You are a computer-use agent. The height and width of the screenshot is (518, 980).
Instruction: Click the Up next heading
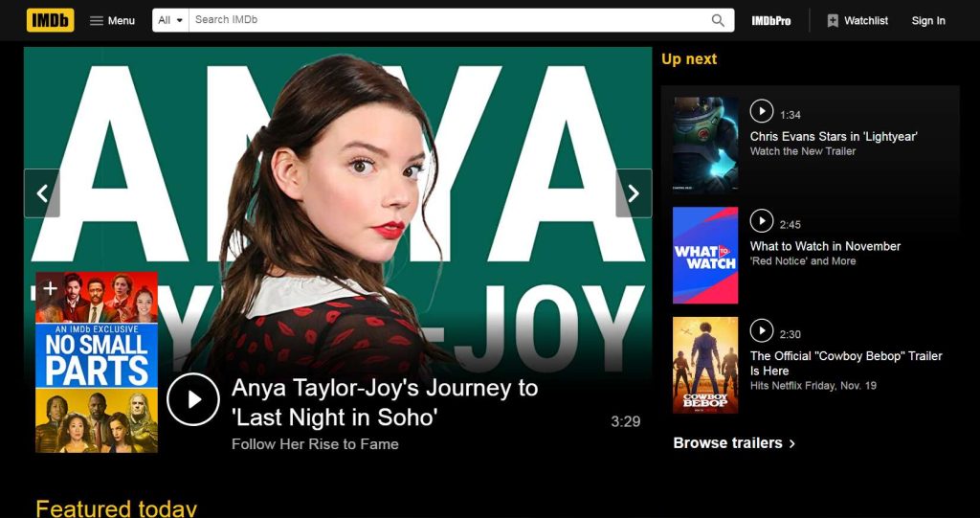pos(689,58)
